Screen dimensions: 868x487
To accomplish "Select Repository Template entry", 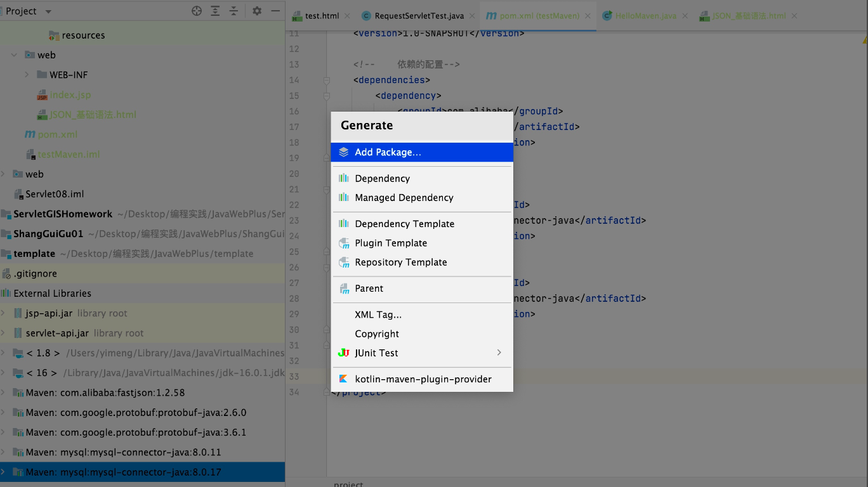I will coord(422,262).
